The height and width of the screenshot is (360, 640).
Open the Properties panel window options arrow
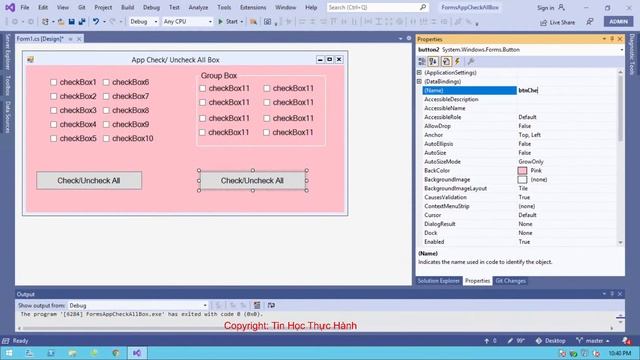[604, 39]
